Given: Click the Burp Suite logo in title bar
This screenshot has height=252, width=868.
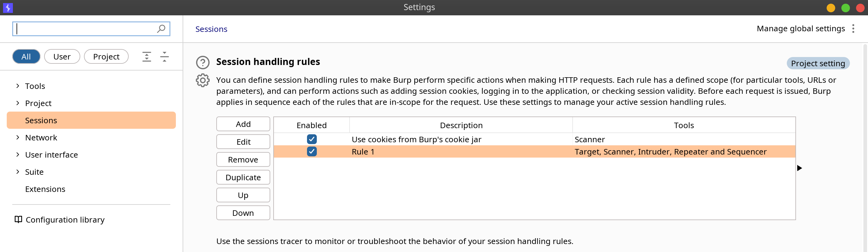Looking at the screenshot, I should point(8,7).
